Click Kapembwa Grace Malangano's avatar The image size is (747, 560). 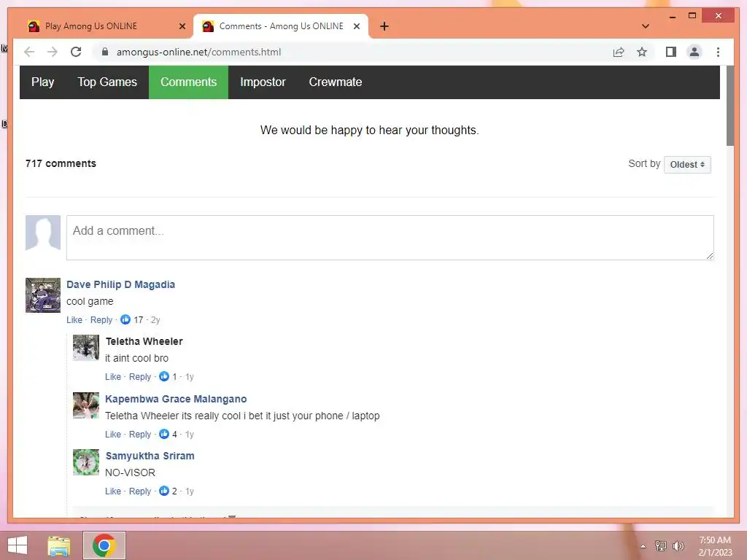coord(86,405)
